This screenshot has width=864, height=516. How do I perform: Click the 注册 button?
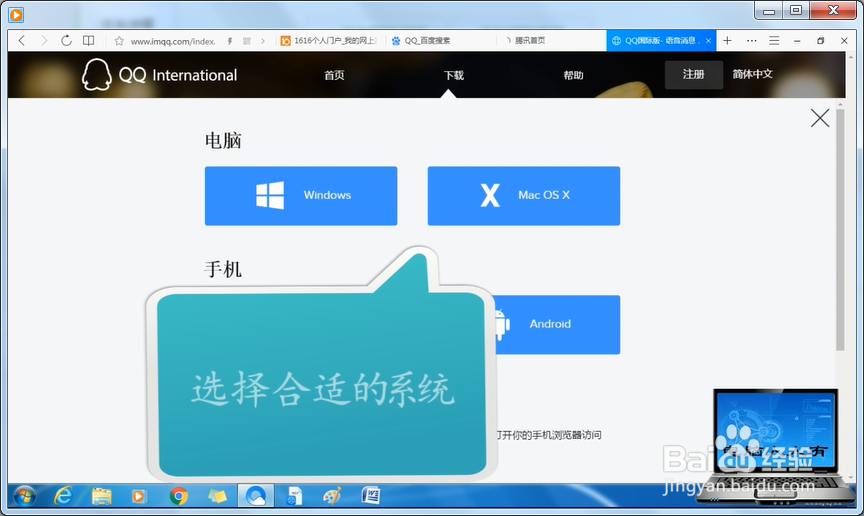[694, 74]
